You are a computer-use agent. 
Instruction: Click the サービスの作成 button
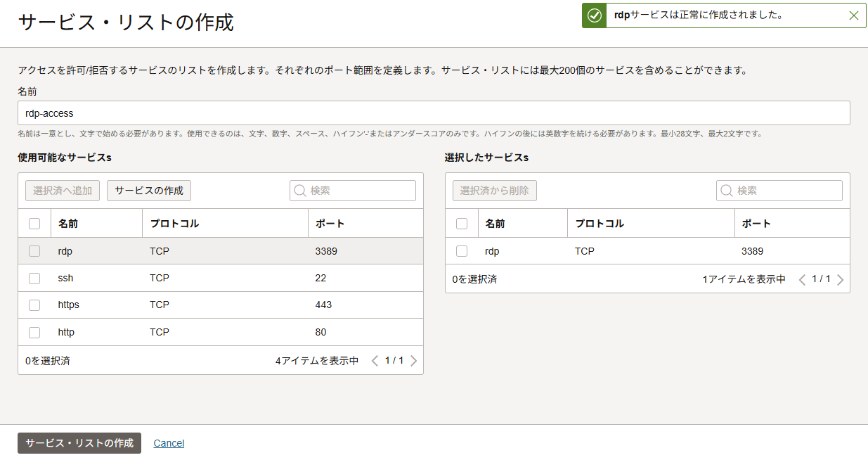[x=149, y=191]
